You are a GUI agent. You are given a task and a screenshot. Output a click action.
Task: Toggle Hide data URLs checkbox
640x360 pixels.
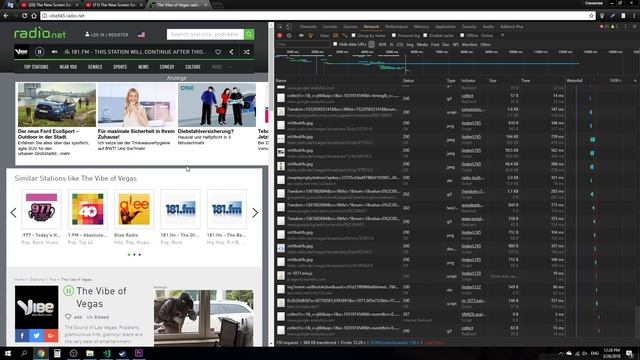pyautogui.click(x=335, y=44)
